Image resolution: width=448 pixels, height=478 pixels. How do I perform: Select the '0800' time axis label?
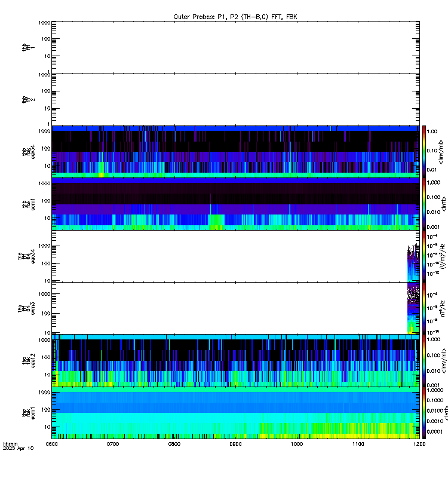174,444
